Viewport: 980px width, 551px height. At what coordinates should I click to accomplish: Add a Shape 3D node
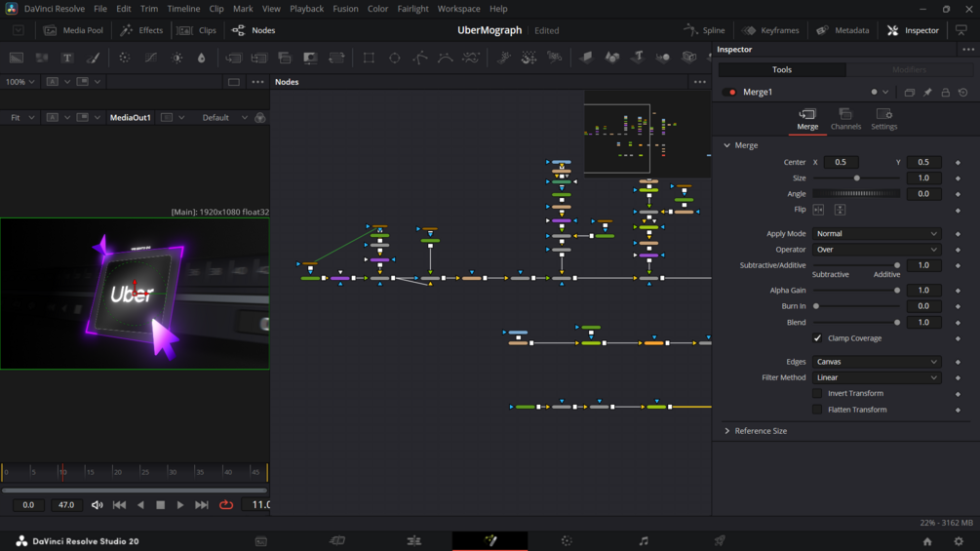pyautogui.click(x=611, y=58)
